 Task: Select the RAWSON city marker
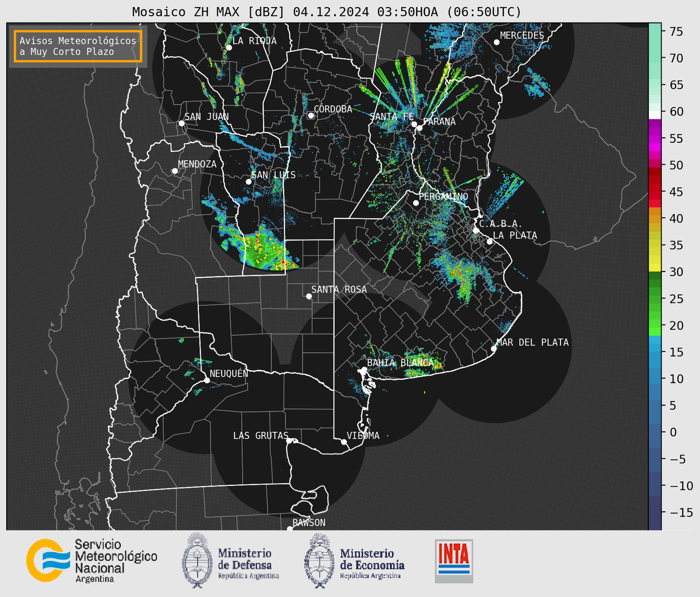(x=290, y=529)
